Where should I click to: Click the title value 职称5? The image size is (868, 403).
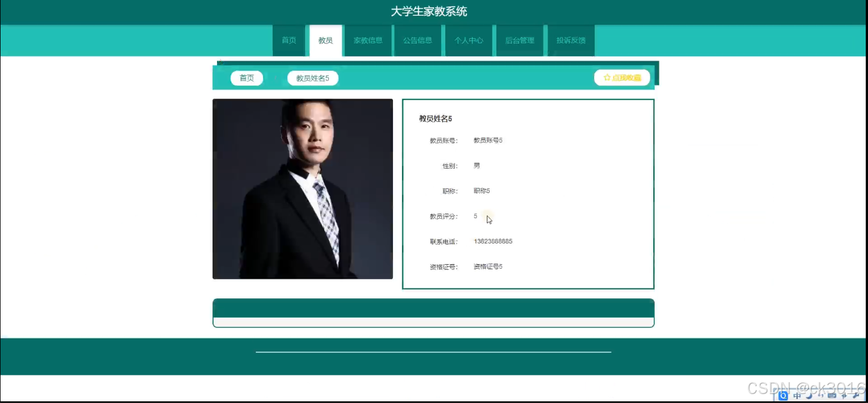482,191
